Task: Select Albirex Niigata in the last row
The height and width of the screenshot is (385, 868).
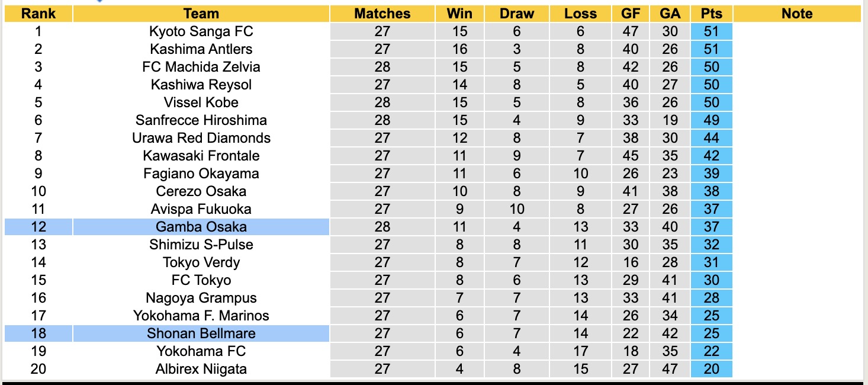Action: (x=201, y=369)
